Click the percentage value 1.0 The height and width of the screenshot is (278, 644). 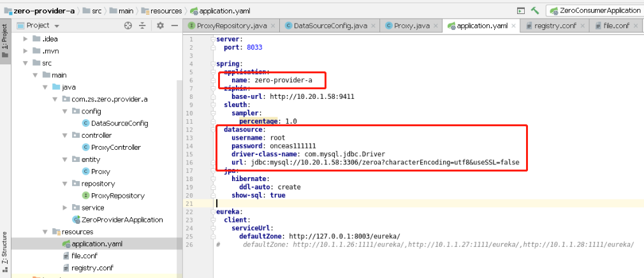click(x=291, y=122)
